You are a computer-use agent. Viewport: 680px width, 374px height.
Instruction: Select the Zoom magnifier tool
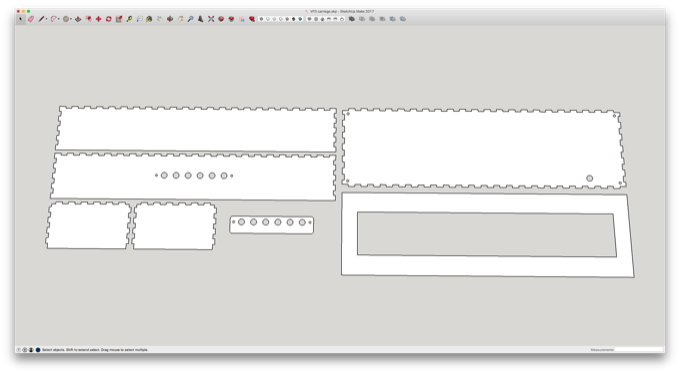[190, 19]
